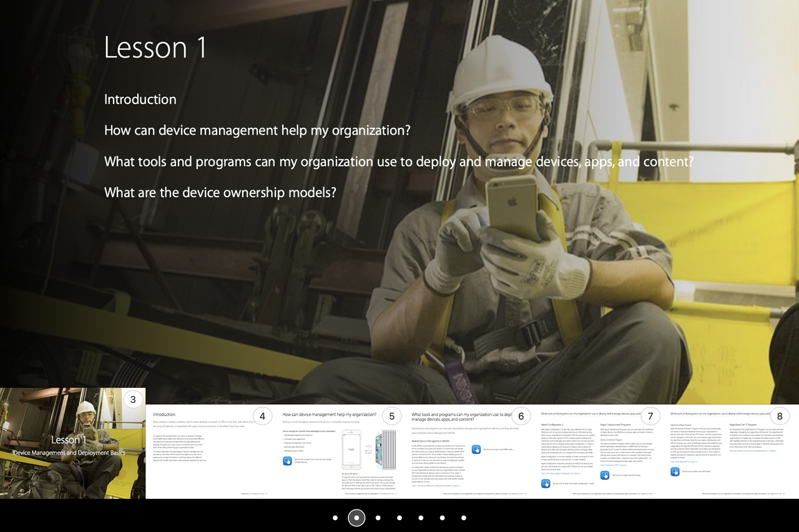Click the highlighted second chapter dot
799x532 pixels.
pyautogui.click(x=356, y=518)
